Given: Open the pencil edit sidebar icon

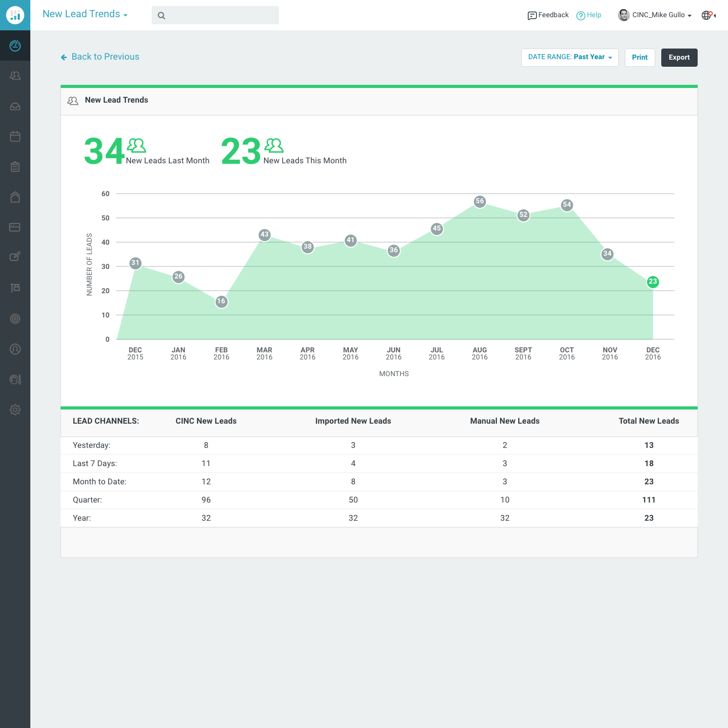Looking at the screenshot, I should 15,257.
